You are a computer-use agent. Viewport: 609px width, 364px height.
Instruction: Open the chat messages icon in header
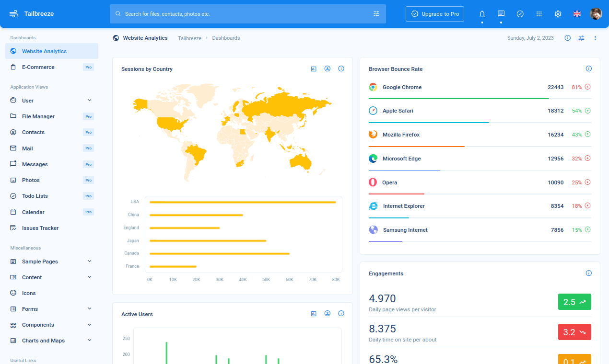pyautogui.click(x=501, y=14)
